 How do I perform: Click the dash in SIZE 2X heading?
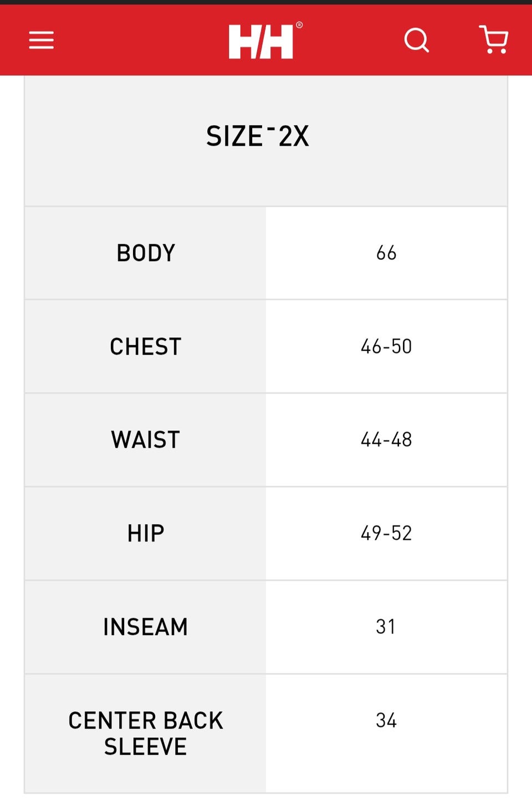tap(271, 129)
